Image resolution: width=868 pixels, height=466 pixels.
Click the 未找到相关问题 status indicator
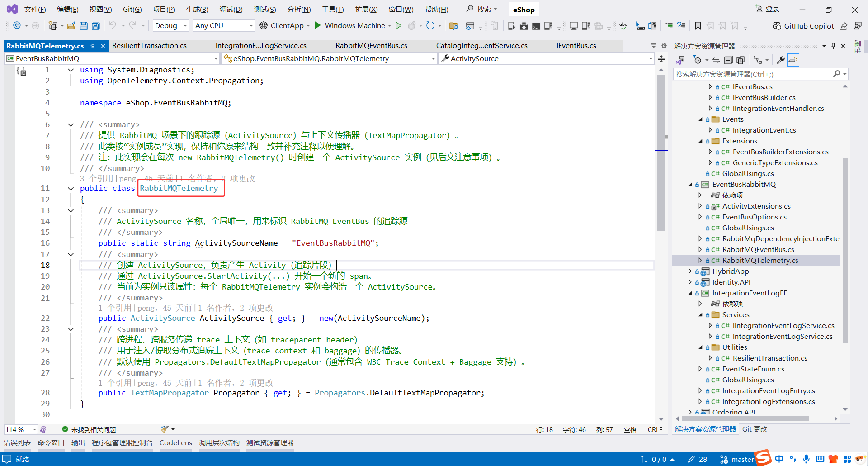89,429
